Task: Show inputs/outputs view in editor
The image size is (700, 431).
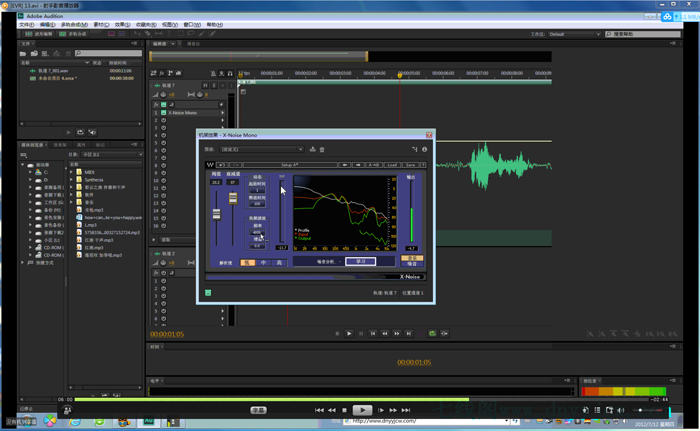Action: click(153, 73)
